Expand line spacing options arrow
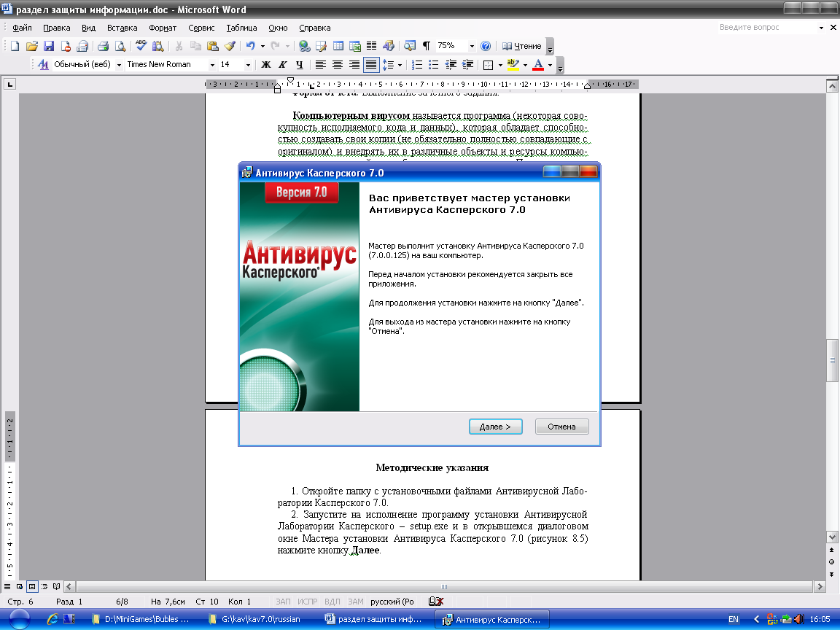 point(400,65)
